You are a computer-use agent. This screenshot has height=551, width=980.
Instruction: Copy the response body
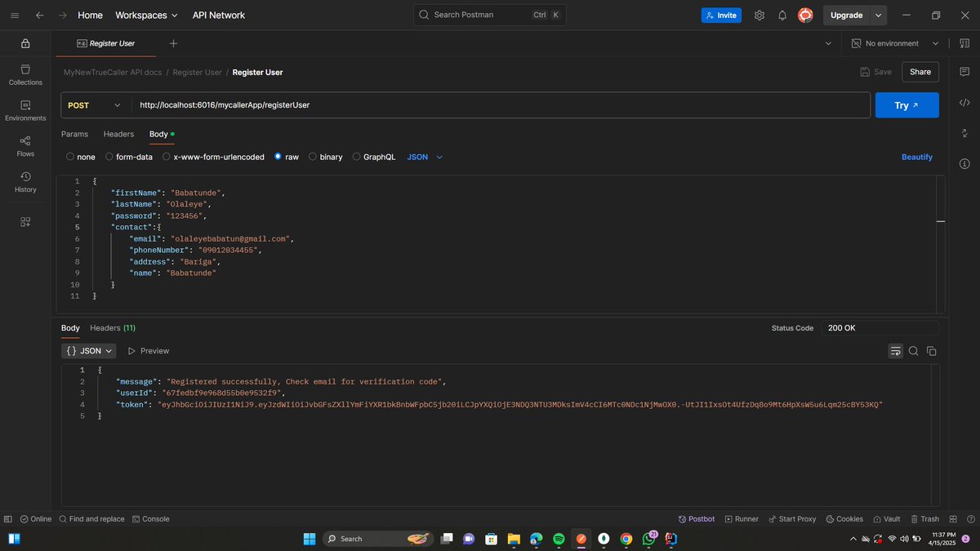tap(931, 351)
